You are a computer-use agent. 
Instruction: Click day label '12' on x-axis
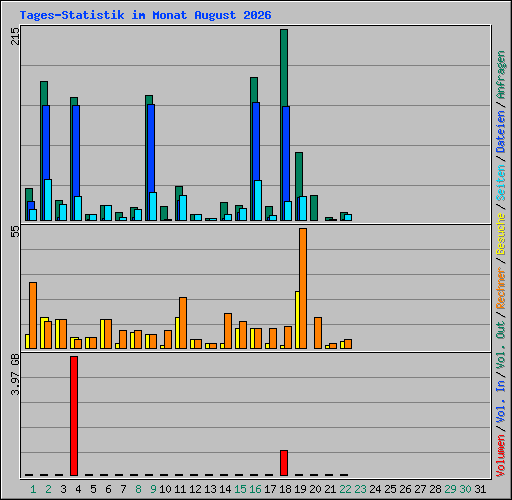[x=195, y=489]
